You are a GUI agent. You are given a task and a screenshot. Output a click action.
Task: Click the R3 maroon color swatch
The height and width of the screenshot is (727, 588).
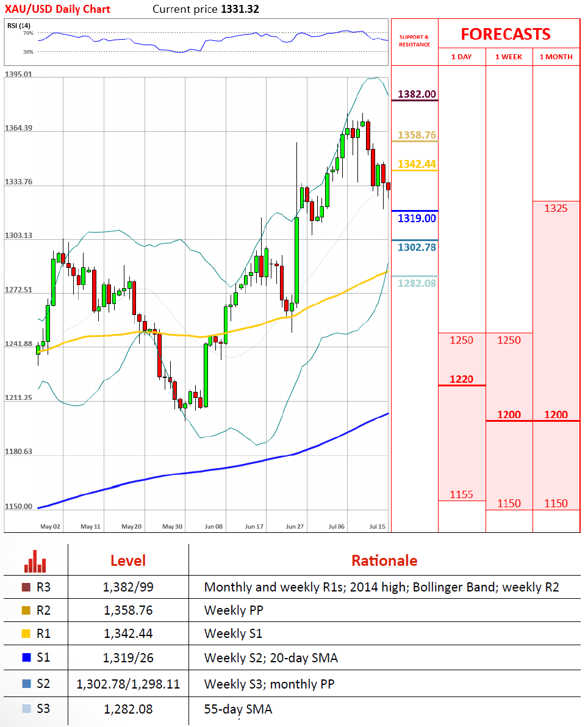tap(26, 587)
